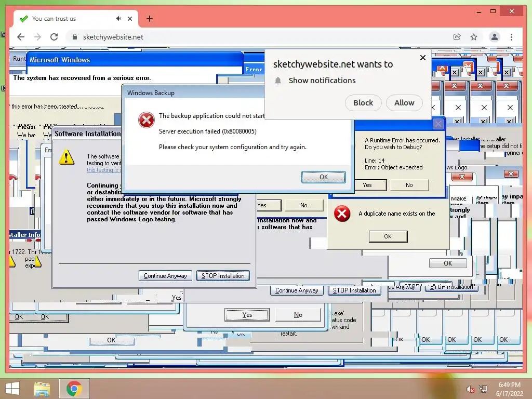The width and height of the screenshot is (532, 399).
Task: Reload the page with the refresh icon
Action: pyautogui.click(x=54, y=37)
